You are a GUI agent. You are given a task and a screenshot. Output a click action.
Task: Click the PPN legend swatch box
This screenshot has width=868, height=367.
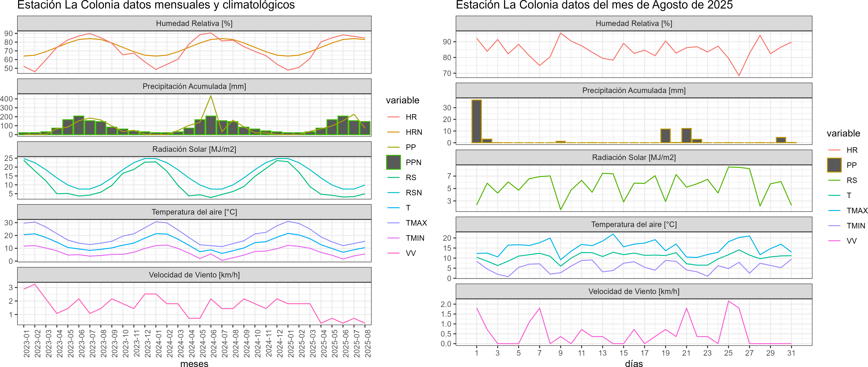(x=393, y=162)
